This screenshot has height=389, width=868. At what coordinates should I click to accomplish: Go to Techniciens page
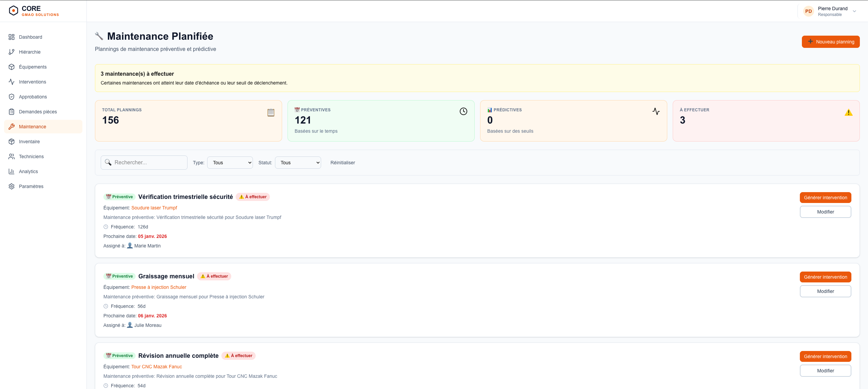pos(43,156)
